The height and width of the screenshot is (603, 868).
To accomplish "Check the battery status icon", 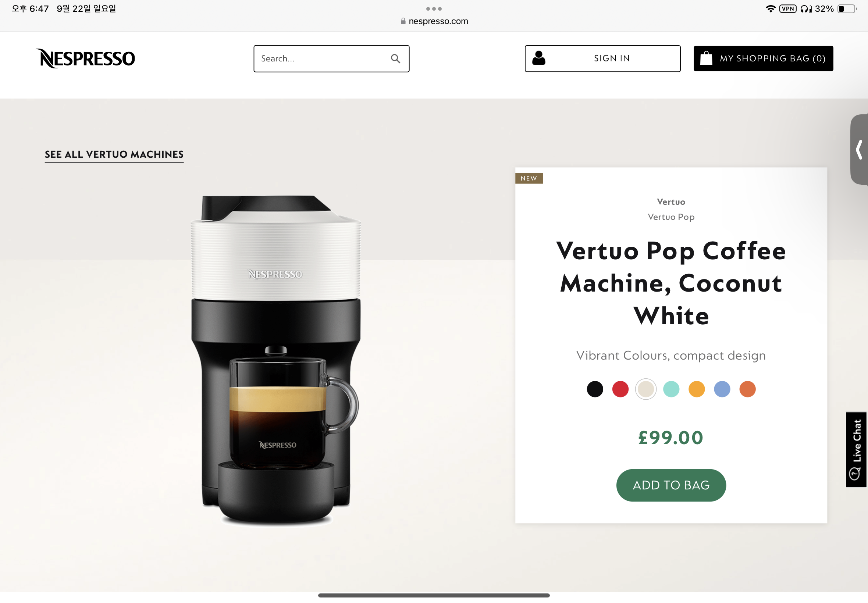I will (846, 9).
